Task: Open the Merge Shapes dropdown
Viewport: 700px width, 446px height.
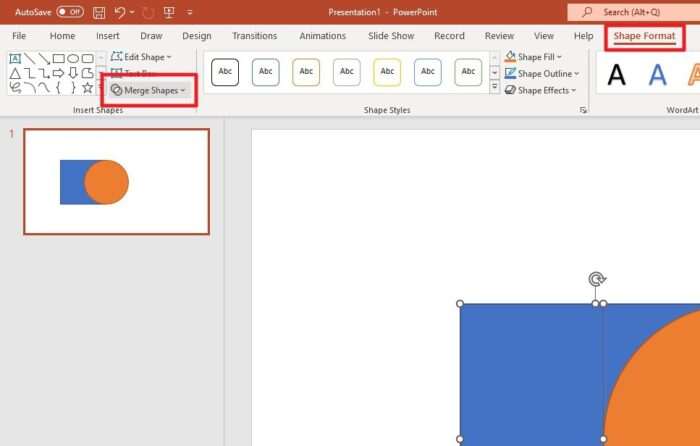Action: (148, 90)
